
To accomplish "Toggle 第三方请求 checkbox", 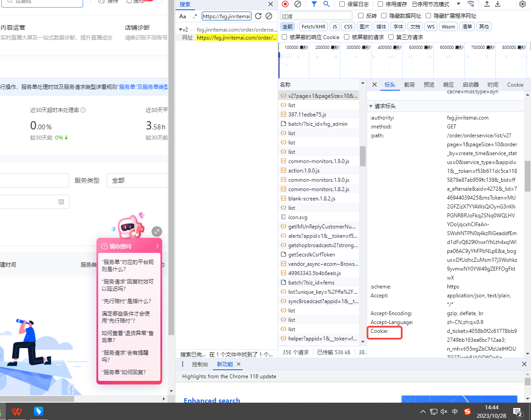I will coord(391,37).
